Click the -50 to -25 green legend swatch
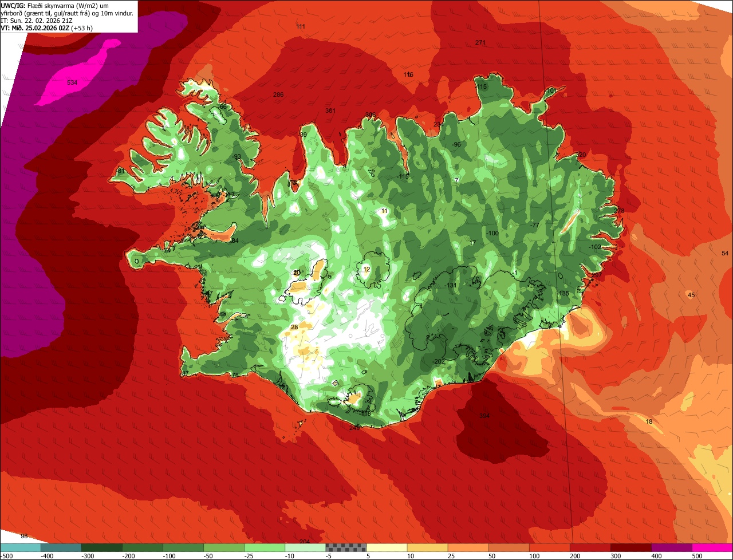733x560 pixels. coord(224,547)
